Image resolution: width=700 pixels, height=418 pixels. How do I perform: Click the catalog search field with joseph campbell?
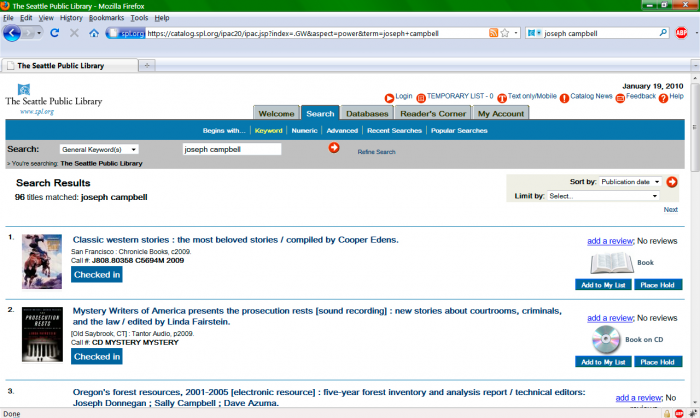(x=232, y=149)
